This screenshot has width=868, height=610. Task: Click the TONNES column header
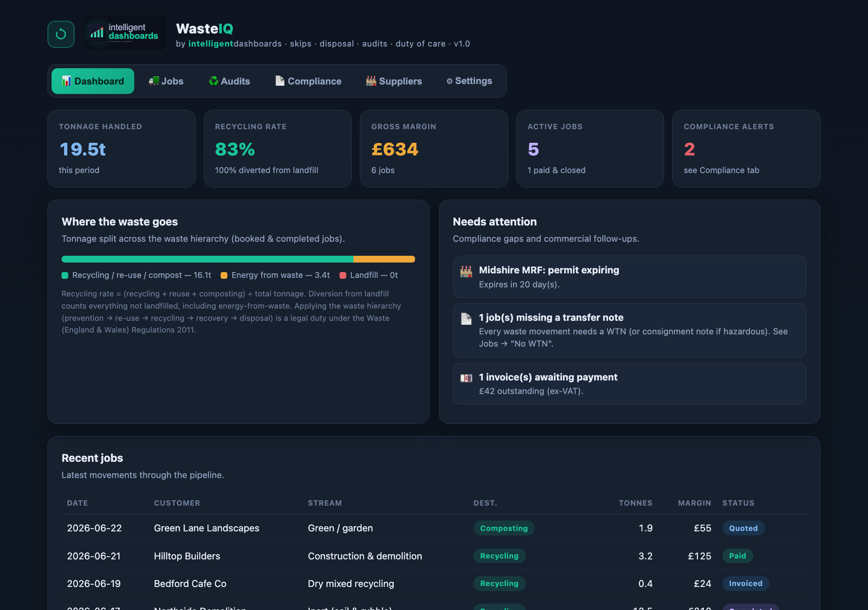[635, 503]
